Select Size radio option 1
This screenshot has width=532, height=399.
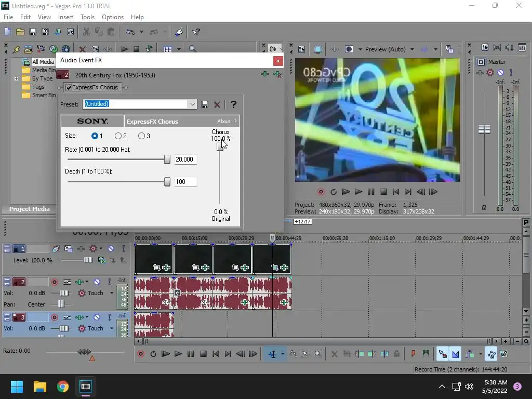point(95,136)
